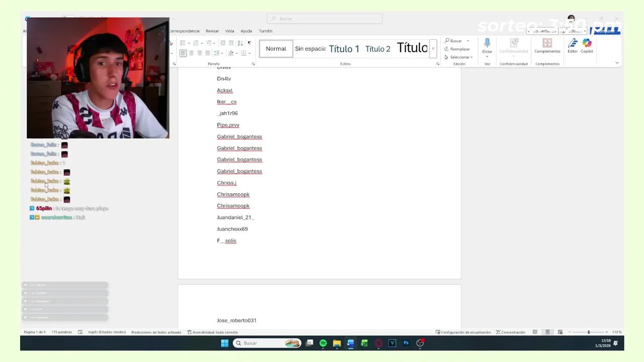Click the Buscar search box in title bar
The image size is (644, 362).
pyautogui.click(x=325, y=19)
